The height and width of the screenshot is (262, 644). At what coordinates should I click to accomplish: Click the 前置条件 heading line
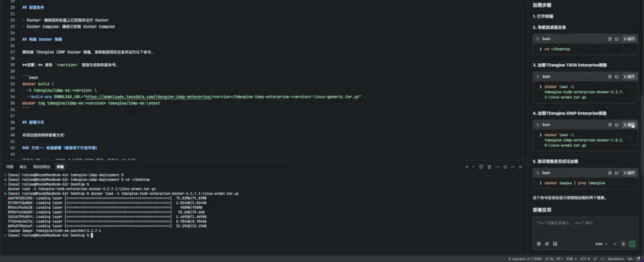pyautogui.click(x=33, y=7)
